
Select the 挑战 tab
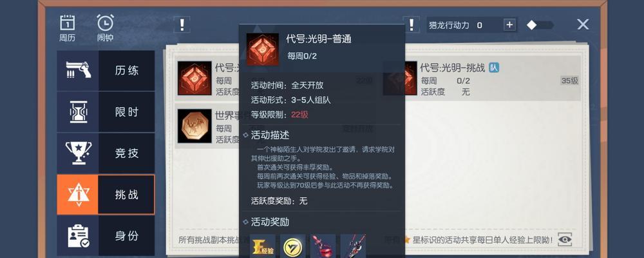pos(106,195)
